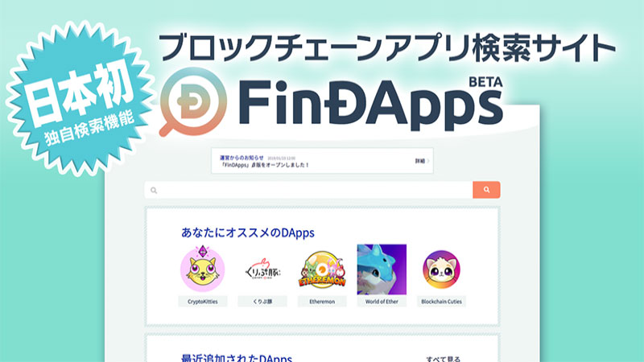The height and width of the screenshot is (362, 644).
Task: Open the CryptoKitties cat icon
Action: click(x=203, y=269)
